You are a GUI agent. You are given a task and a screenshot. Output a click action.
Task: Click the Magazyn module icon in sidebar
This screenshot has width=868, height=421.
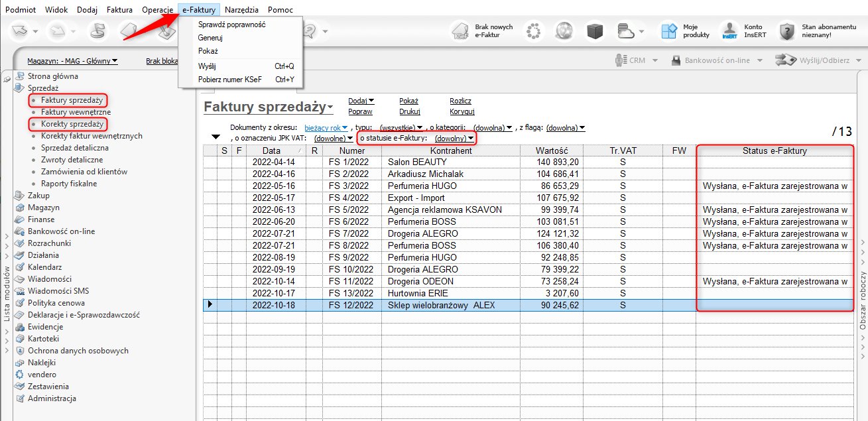point(20,208)
